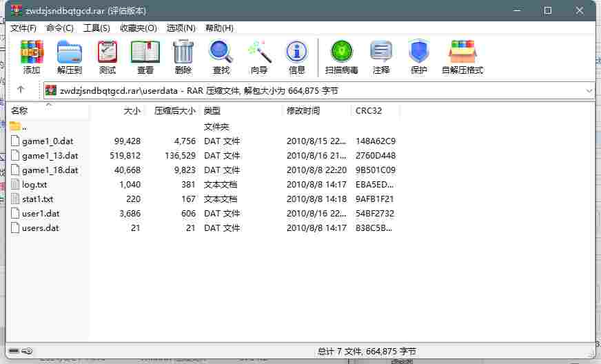The image size is (601, 364).
Task: Click the 扫描病毒 (Virus Scan) icon
Action: click(x=342, y=52)
